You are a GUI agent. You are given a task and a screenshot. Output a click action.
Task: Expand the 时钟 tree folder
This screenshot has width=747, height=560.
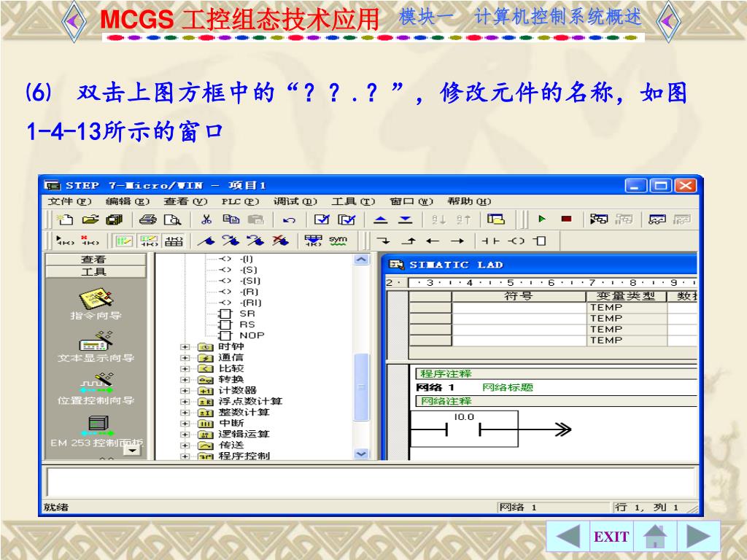point(185,346)
